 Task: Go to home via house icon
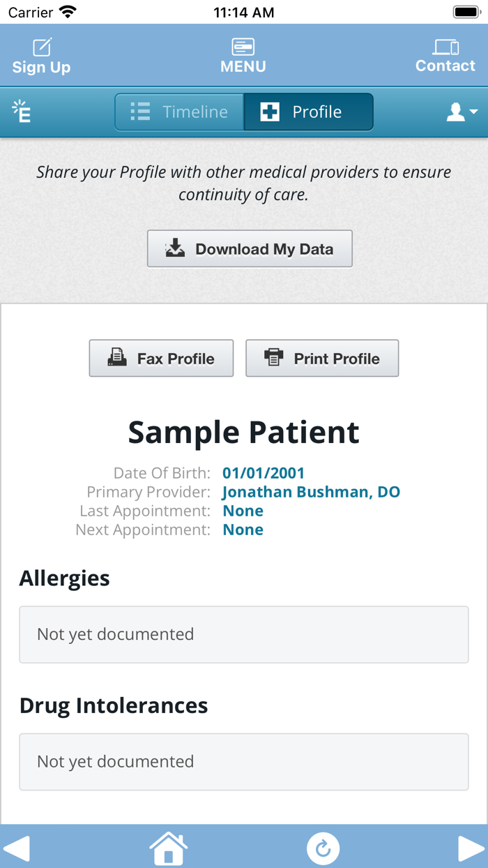point(169,848)
